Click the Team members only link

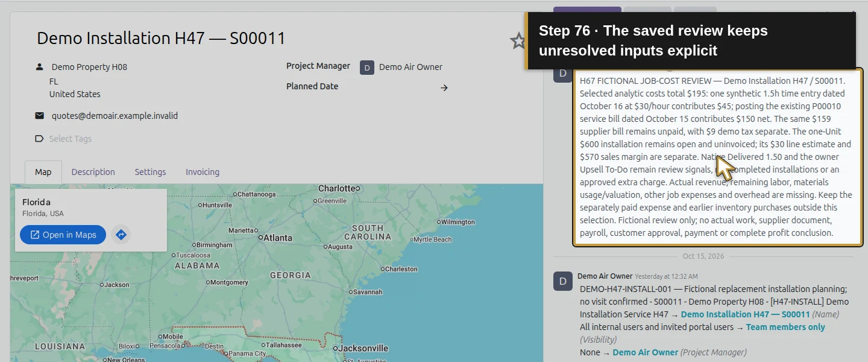[x=785, y=327]
